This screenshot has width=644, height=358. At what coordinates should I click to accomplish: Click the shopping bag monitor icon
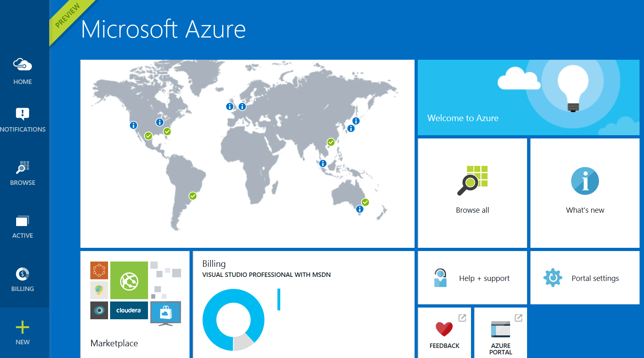166,313
